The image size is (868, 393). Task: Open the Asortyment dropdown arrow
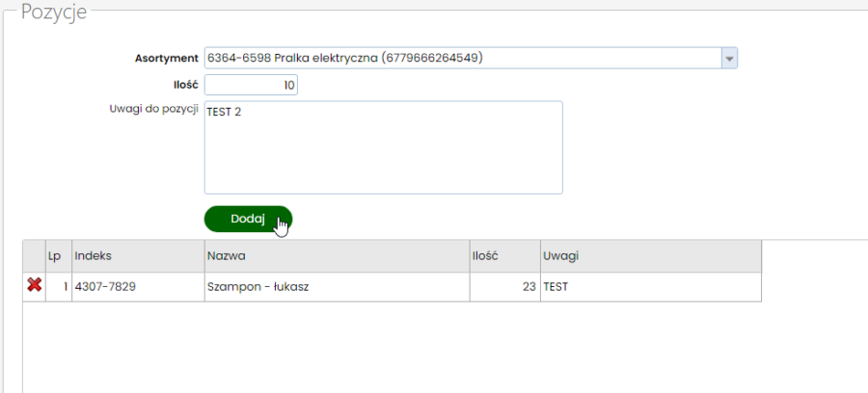730,58
